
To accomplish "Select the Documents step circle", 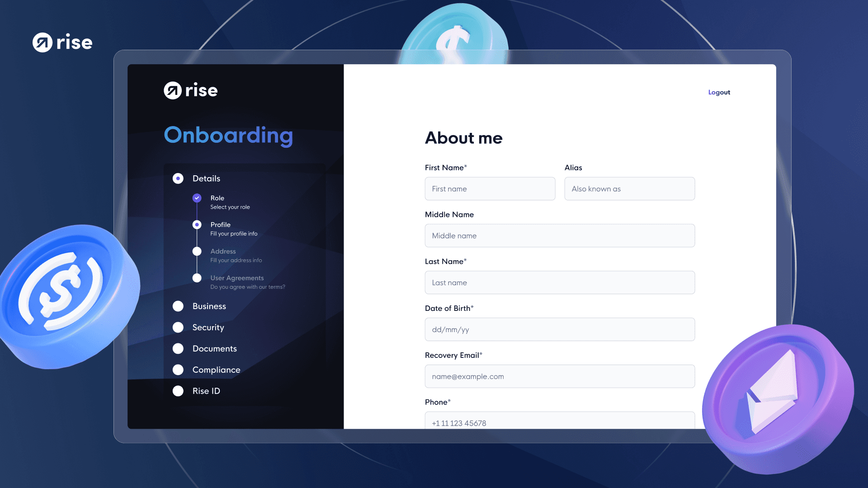I will click(x=178, y=349).
